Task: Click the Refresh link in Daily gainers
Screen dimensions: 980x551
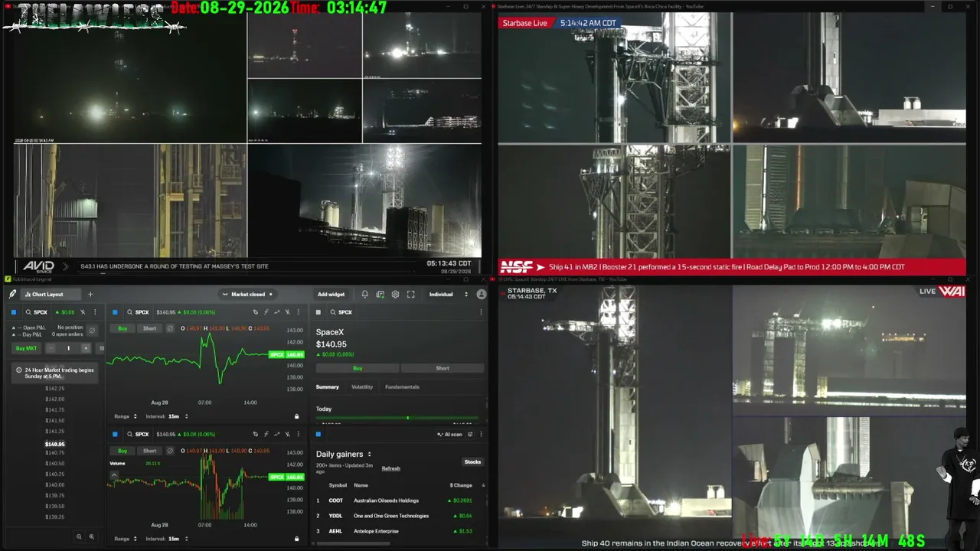Action: [390, 468]
